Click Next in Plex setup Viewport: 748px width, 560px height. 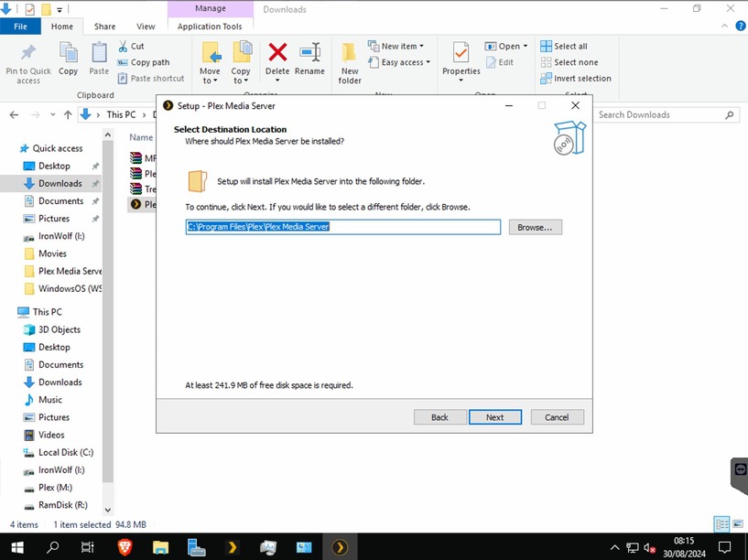pos(494,417)
